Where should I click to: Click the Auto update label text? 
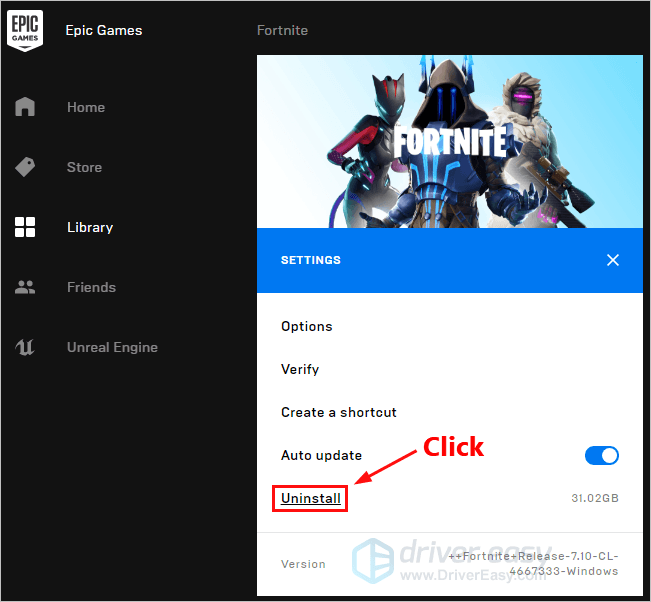(x=321, y=455)
